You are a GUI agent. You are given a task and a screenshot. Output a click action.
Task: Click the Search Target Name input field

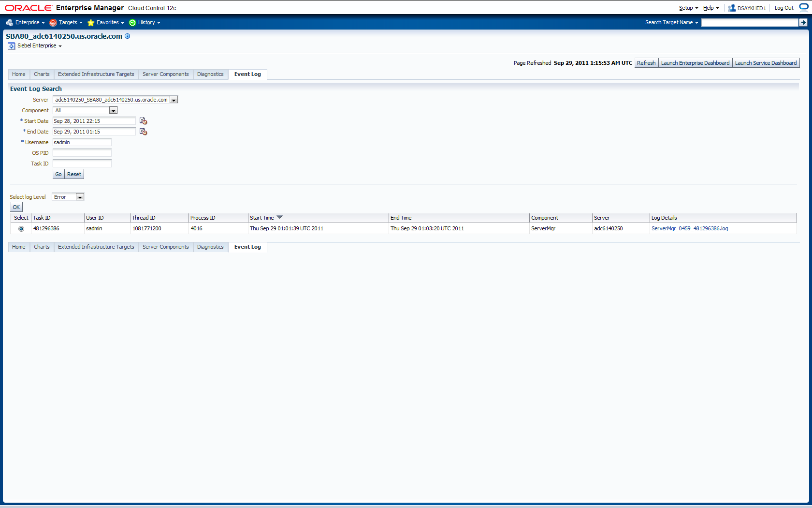click(x=750, y=22)
